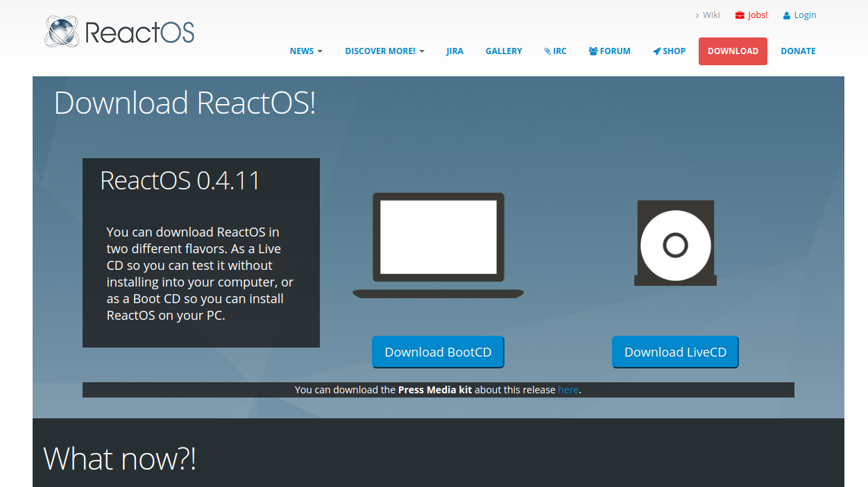Click the ReactOS logo in the header
Viewport: 868px width, 487px height.
pyautogui.click(x=119, y=32)
